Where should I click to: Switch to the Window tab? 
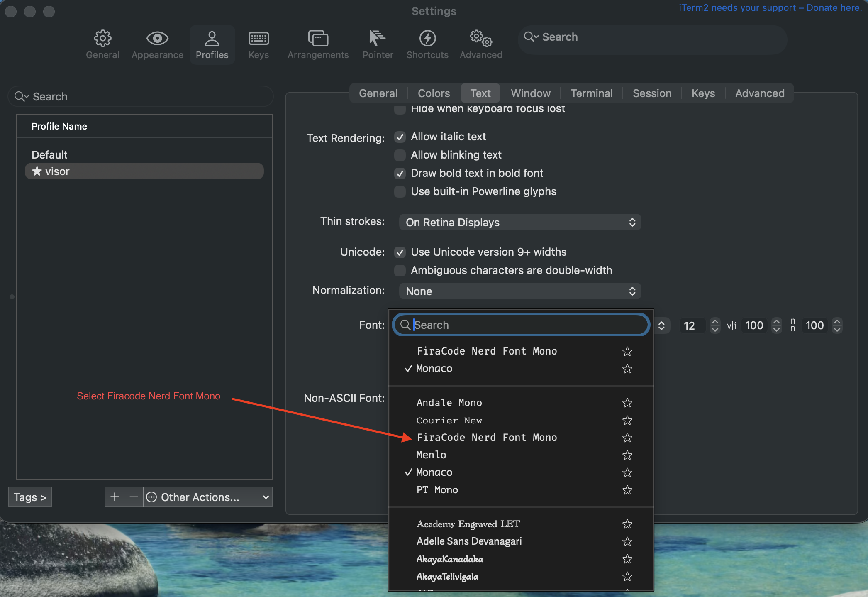[531, 93]
